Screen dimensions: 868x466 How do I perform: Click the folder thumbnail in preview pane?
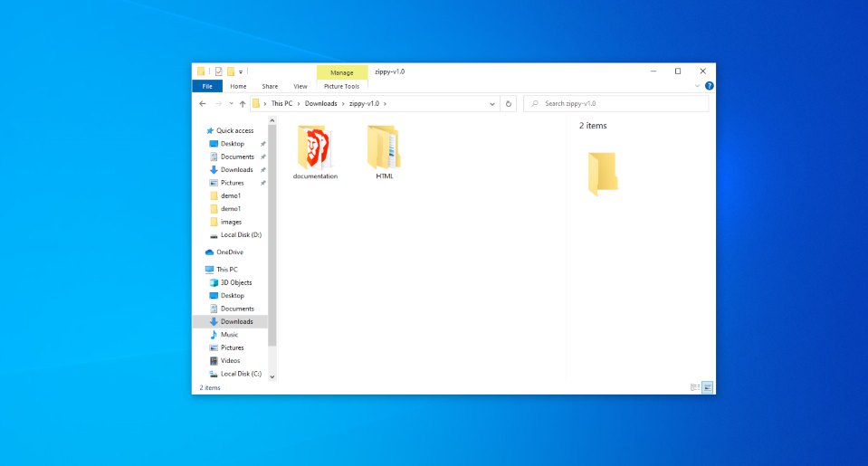pyautogui.click(x=602, y=173)
